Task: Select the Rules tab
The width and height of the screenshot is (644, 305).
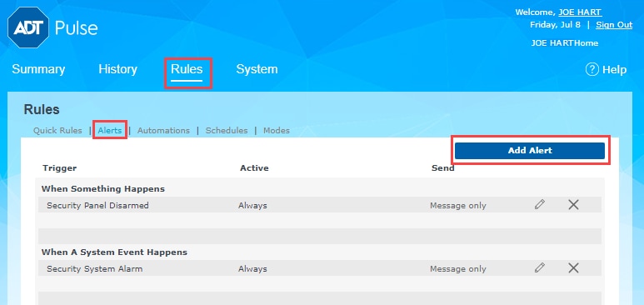Action: 187,69
